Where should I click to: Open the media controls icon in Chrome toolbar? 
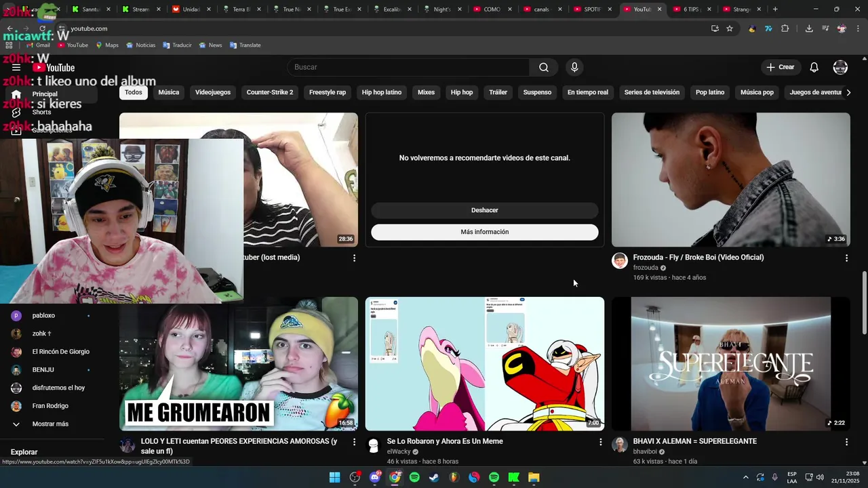point(825,28)
